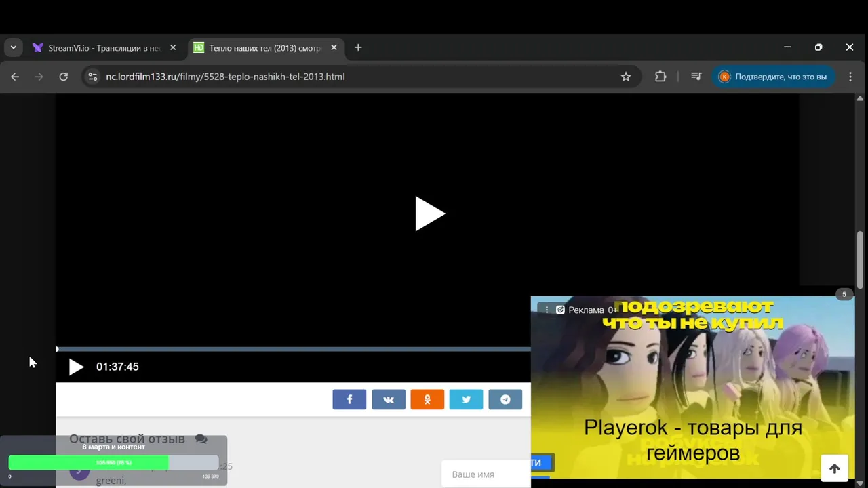
Task: Open a new browser tab
Action: [x=358, y=48]
